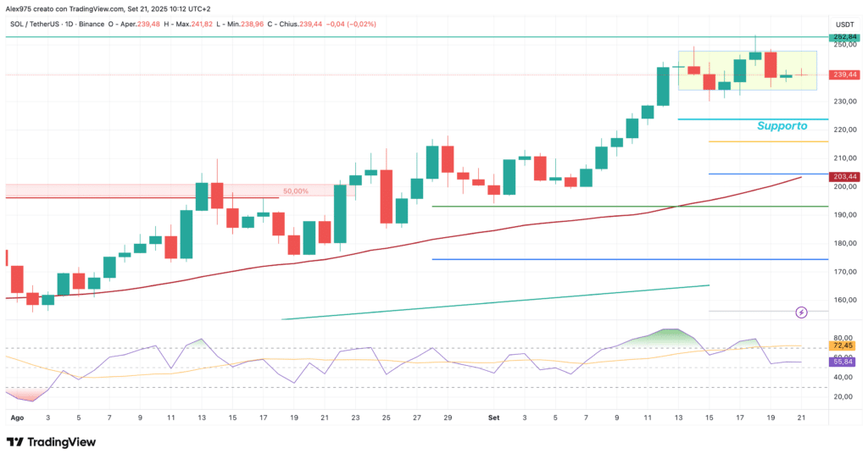The width and height of the screenshot is (868, 459).
Task: Click the orange 72,45 RSI average label
Action: click(x=843, y=346)
